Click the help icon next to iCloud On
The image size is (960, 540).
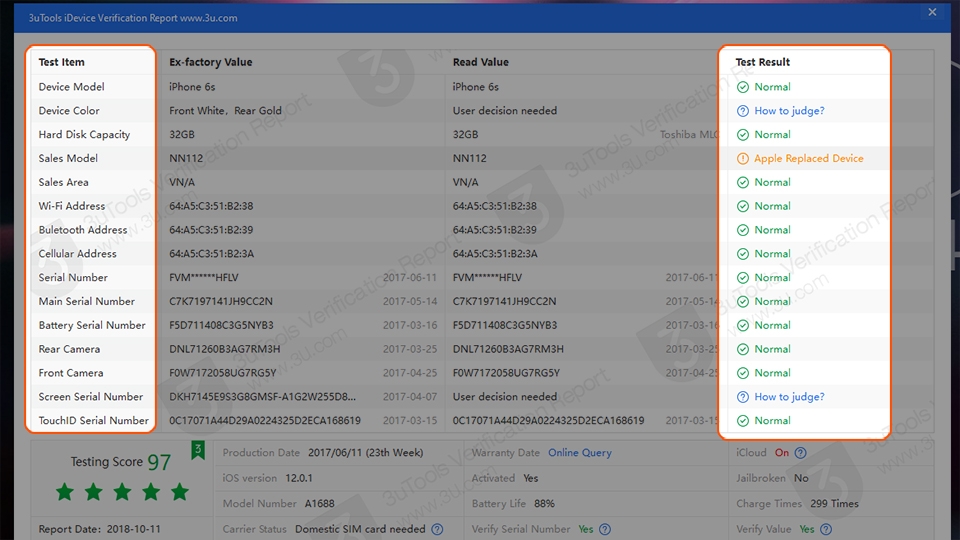(800, 453)
